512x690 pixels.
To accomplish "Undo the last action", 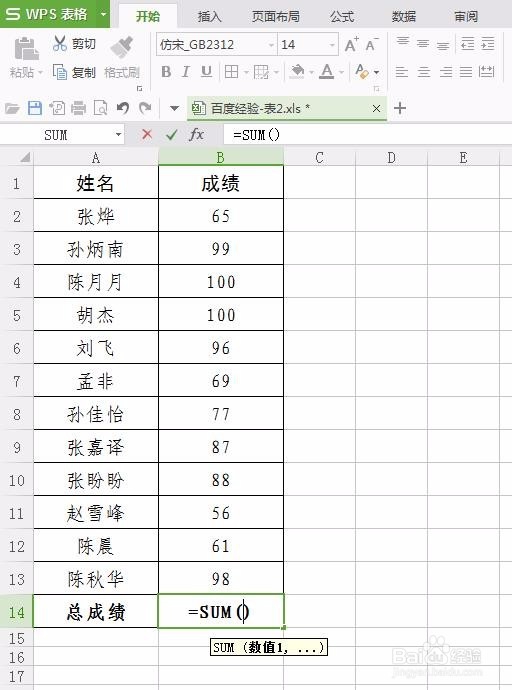I will pos(123,108).
